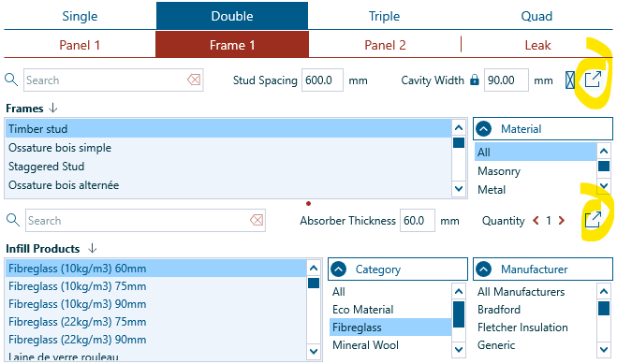This screenshot has width=617, height=364.
Task: Select Metal in Material filter
Action: click(x=536, y=189)
